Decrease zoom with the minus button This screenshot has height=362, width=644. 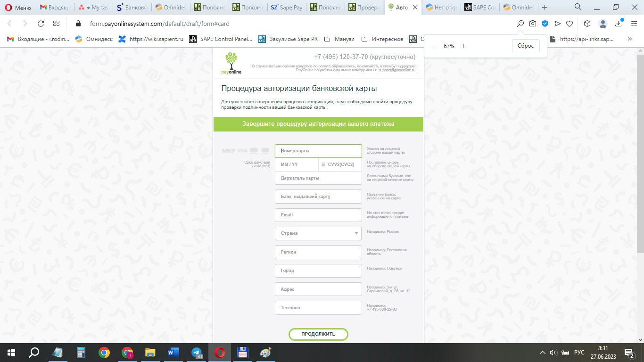pyautogui.click(x=435, y=46)
